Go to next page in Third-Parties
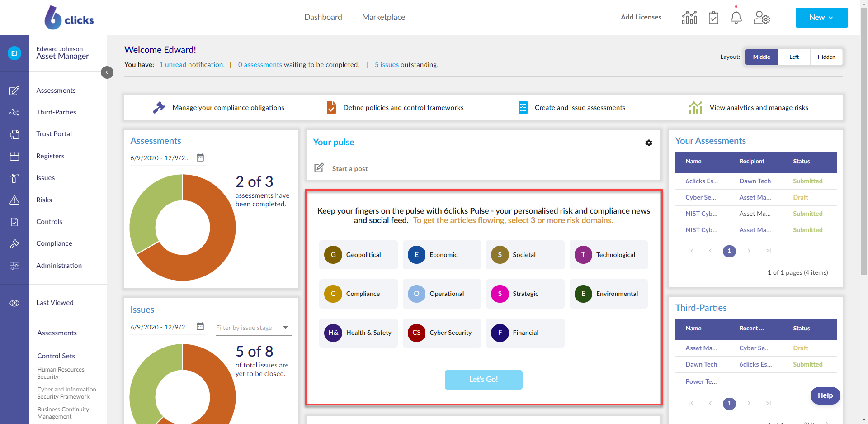868x424 pixels. 749,403
